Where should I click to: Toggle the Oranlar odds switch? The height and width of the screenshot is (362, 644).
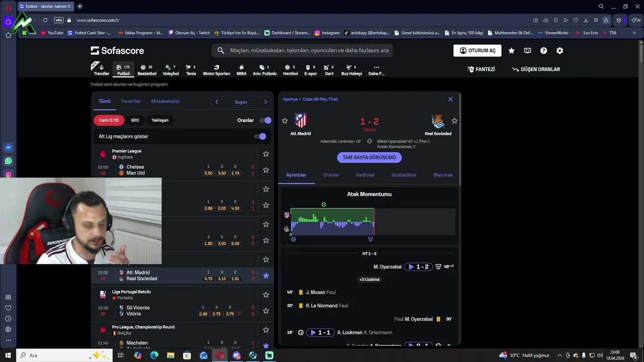(x=265, y=120)
